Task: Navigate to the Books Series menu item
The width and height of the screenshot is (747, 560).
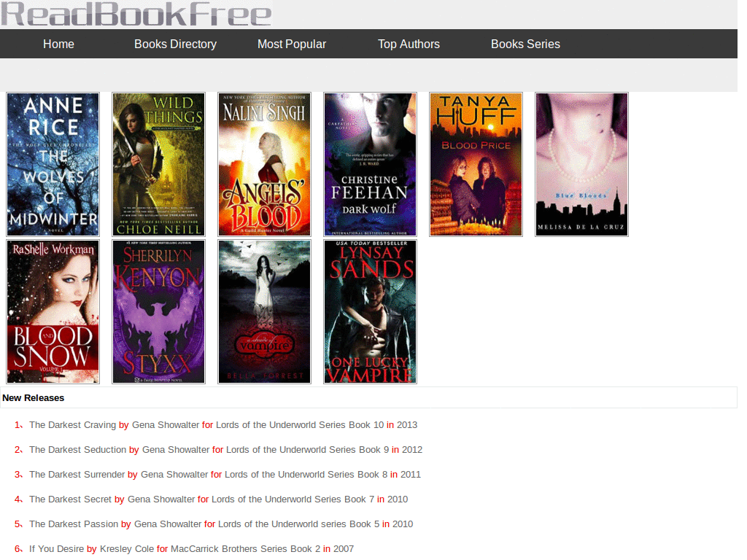Action: 525,44
